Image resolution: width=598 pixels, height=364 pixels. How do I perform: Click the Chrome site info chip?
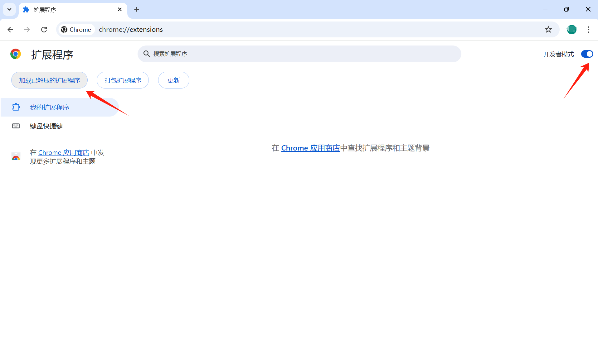(x=76, y=30)
